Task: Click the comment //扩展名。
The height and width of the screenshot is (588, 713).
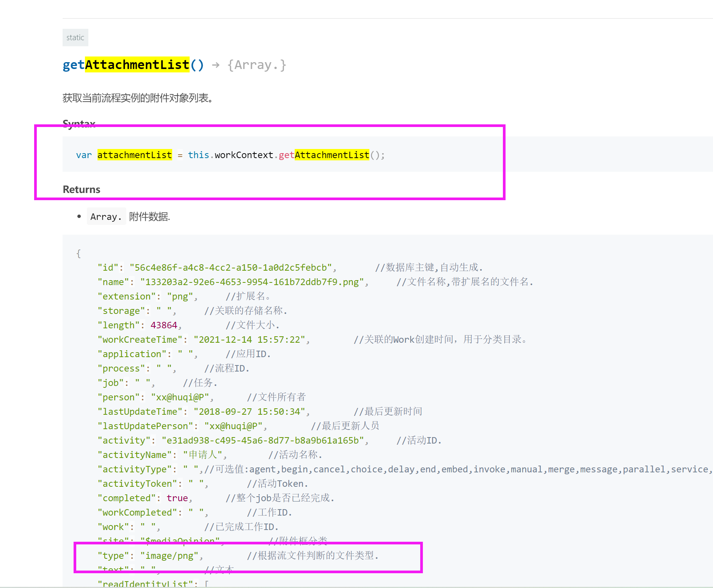Action: (x=248, y=296)
